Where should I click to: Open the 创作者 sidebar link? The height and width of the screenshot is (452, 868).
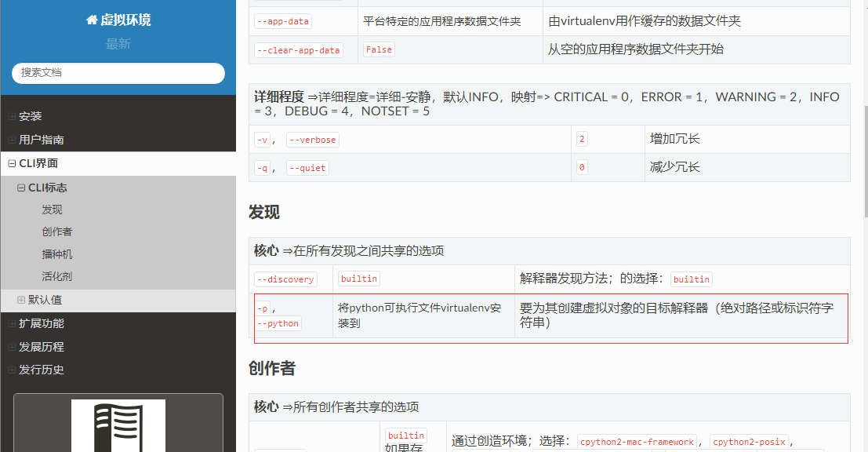click(57, 231)
